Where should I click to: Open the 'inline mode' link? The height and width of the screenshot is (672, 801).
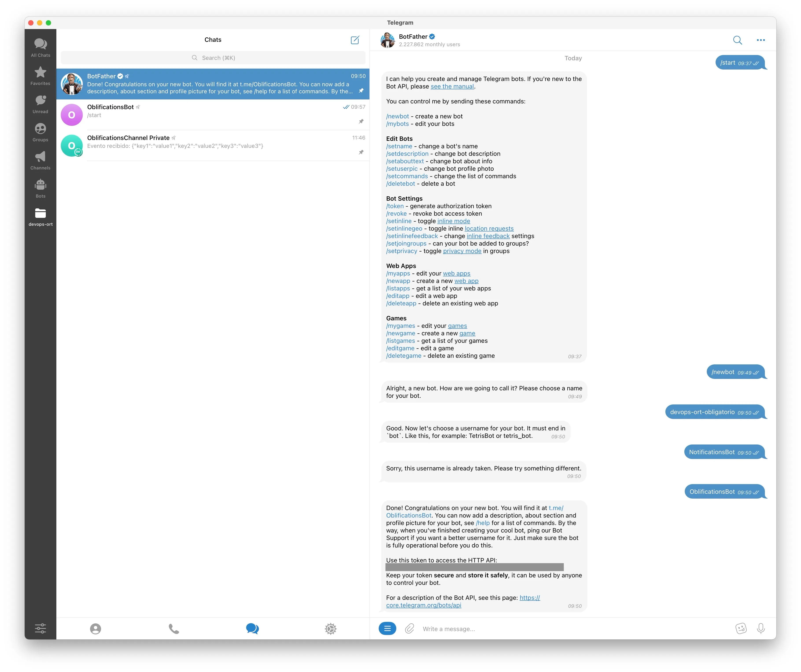454,221
